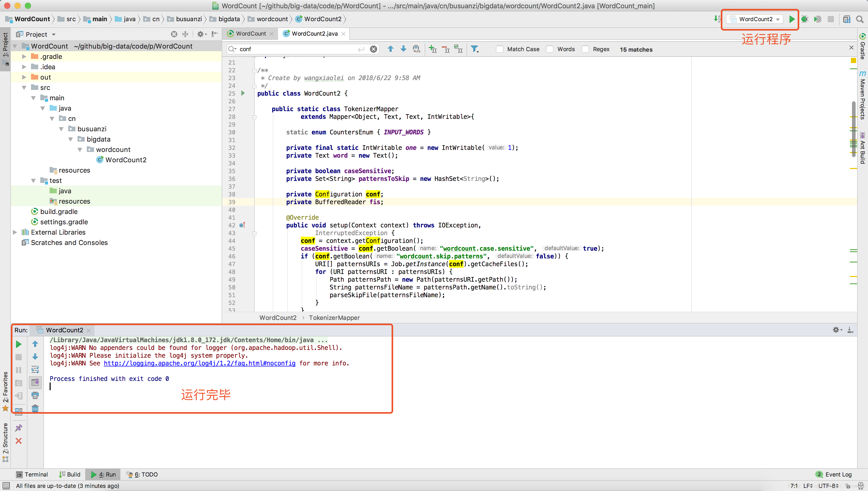Open Maven Projects side tool window
This screenshot has width=868, height=491.
(x=863, y=95)
